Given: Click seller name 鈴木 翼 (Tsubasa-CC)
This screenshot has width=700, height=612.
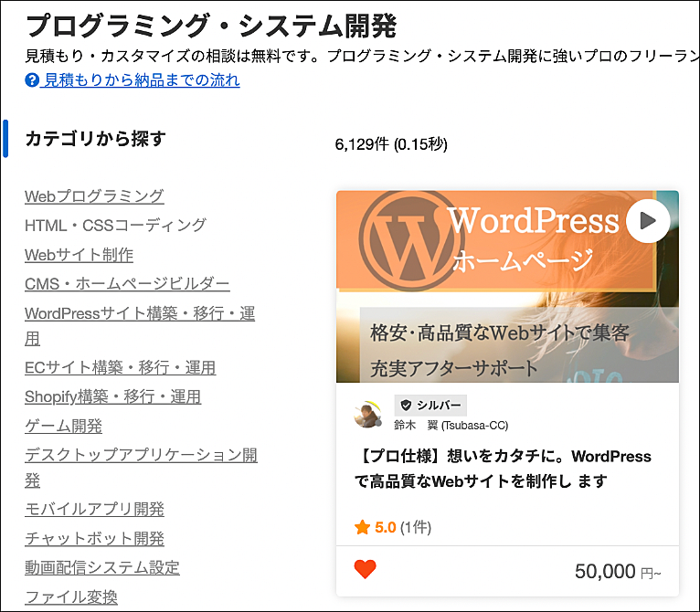Looking at the screenshot, I should point(451,426).
